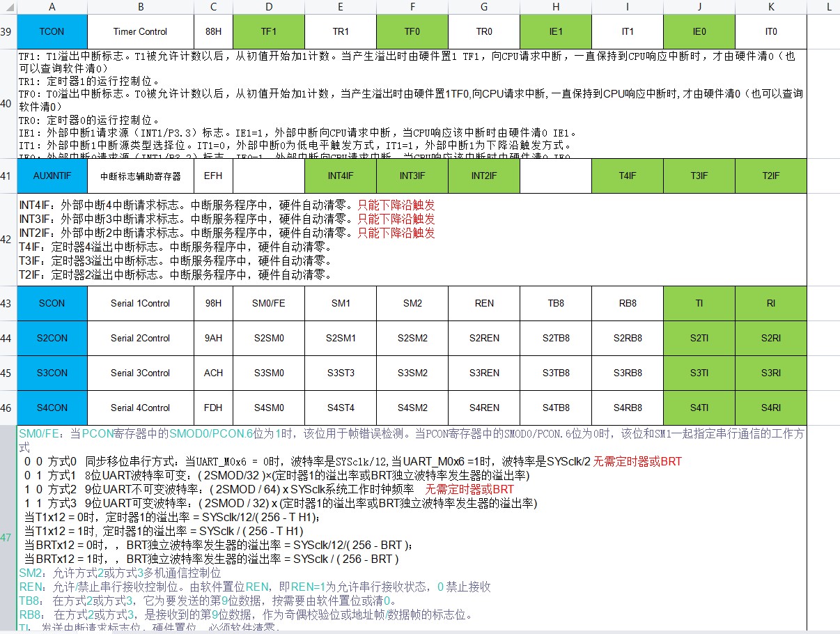Image resolution: width=840 pixels, height=634 pixels.
Task: Select the SM0/FE cell
Action: [269, 303]
